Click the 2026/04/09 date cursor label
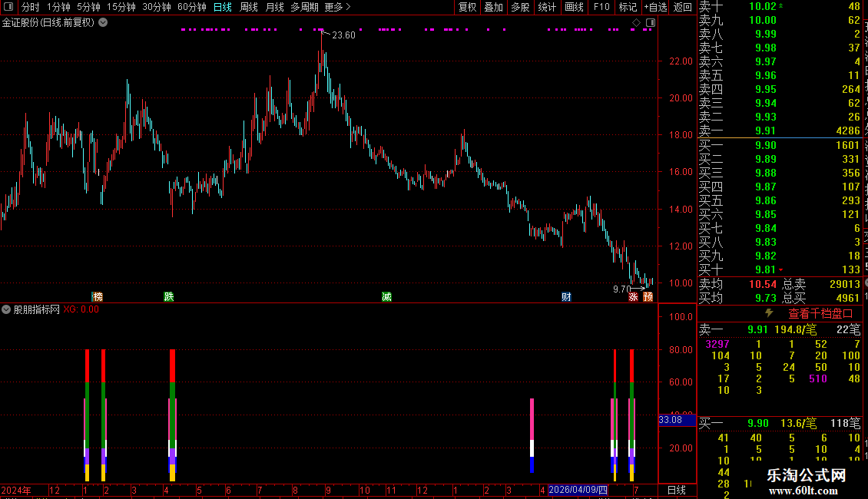The image size is (868, 499). click(x=578, y=490)
